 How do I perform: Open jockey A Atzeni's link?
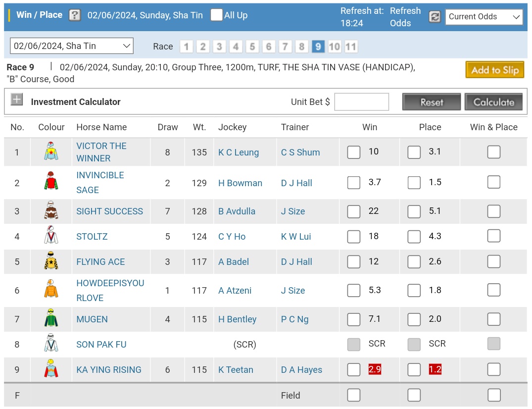pos(235,291)
